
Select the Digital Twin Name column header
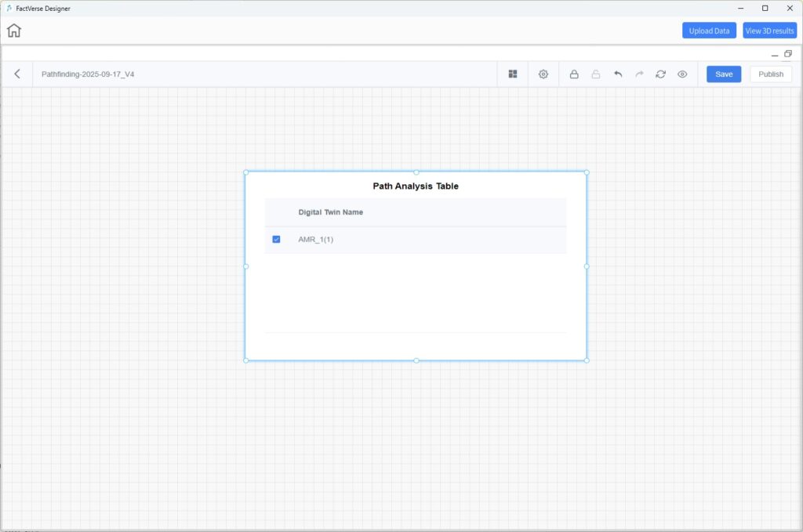tap(330, 212)
